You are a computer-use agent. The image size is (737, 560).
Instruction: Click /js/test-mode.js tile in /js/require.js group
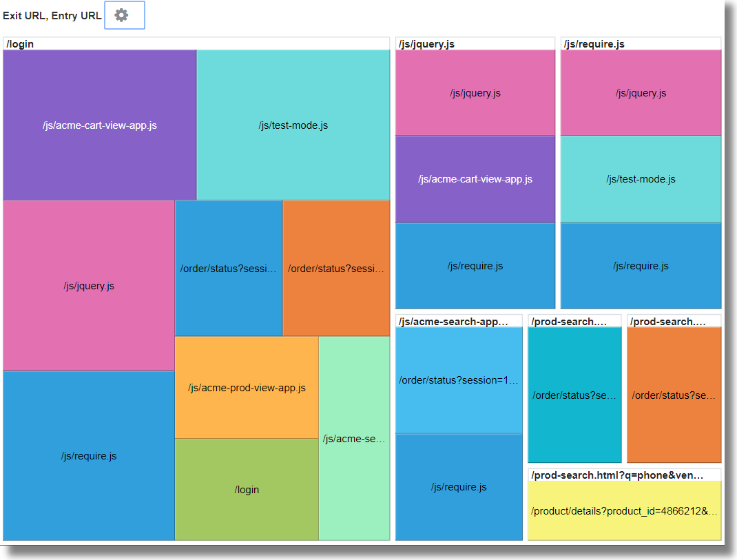pyautogui.click(x=641, y=179)
